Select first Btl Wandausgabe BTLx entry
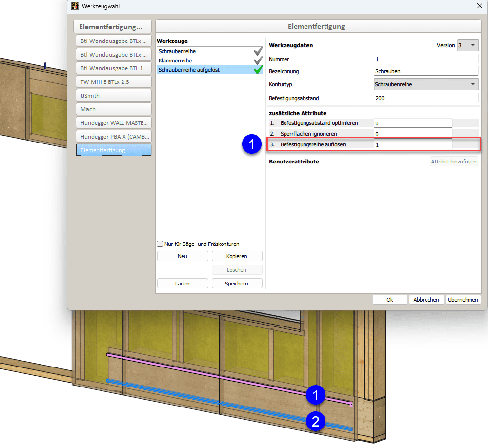Viewport: 488px width, 448px height. (114, 41)
